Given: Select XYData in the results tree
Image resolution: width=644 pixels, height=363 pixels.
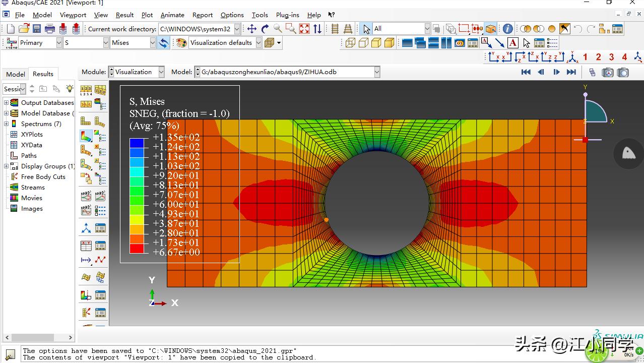Looking at the screenshot, I should click(x=31, y=145).
